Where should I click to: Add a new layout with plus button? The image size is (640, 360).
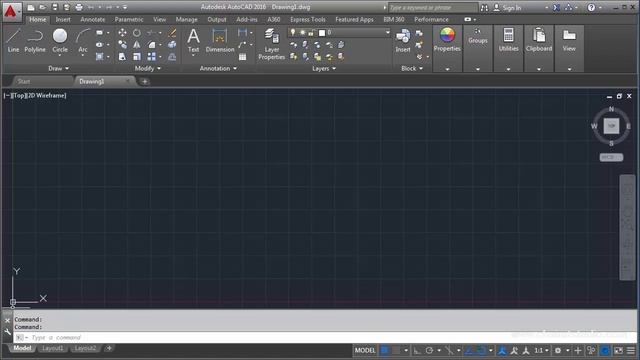(x=109, y=348)
